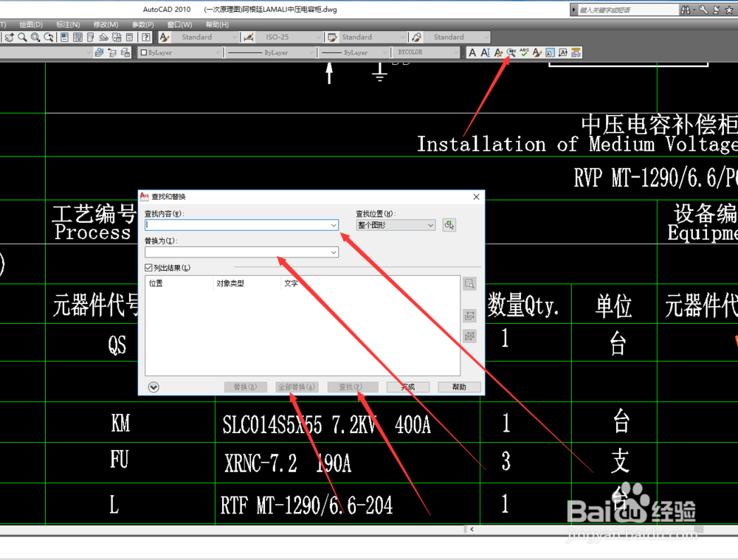
Task: Click the Text Style brush icon in text toolbar
Action: [x=537, y=52]
